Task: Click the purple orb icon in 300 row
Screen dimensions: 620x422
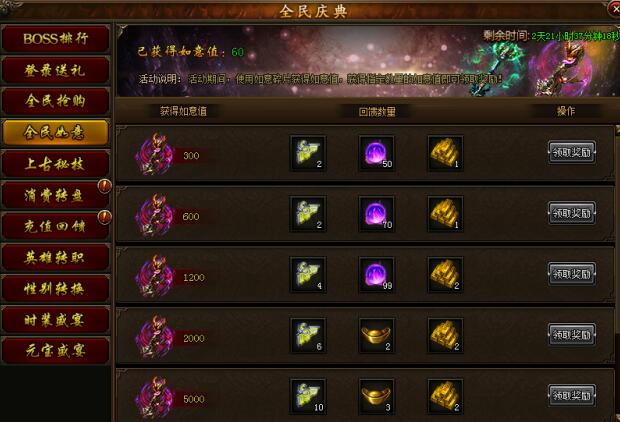Action: 376,153
